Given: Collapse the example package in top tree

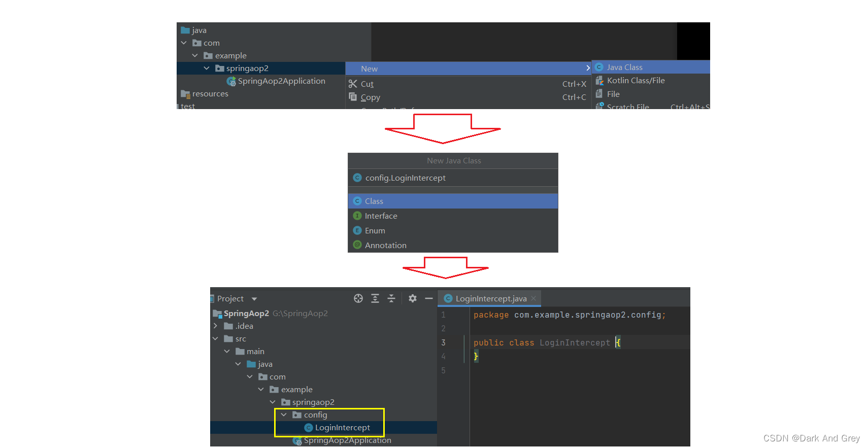Looking at the screenshot, I should point(195,55).
